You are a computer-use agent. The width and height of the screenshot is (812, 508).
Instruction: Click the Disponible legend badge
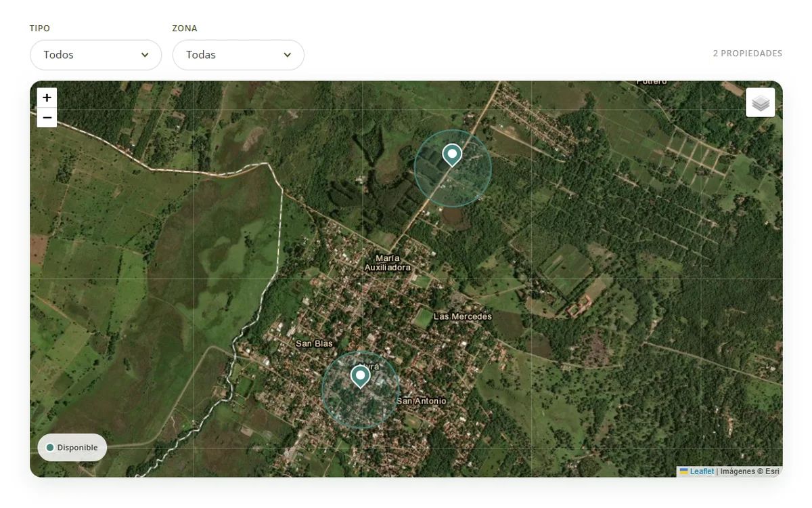72,448
